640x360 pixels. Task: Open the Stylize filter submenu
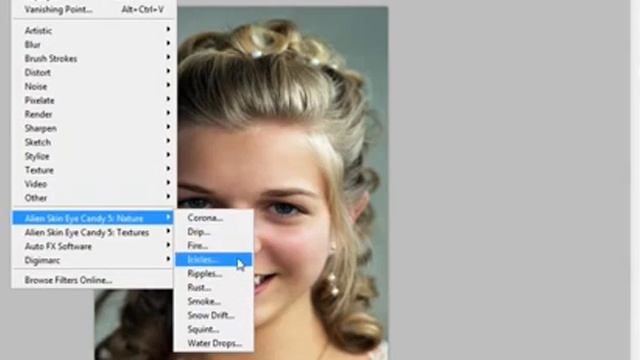94,156
